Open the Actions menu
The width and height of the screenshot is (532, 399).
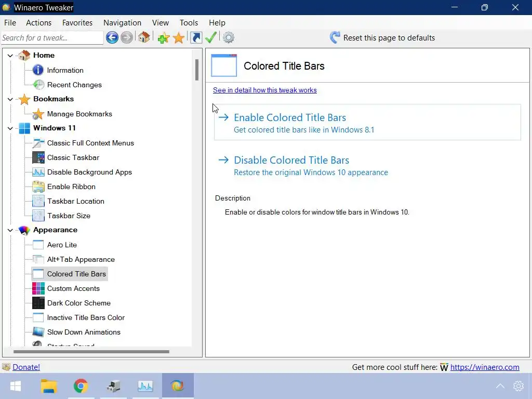[x=38, y=23]
